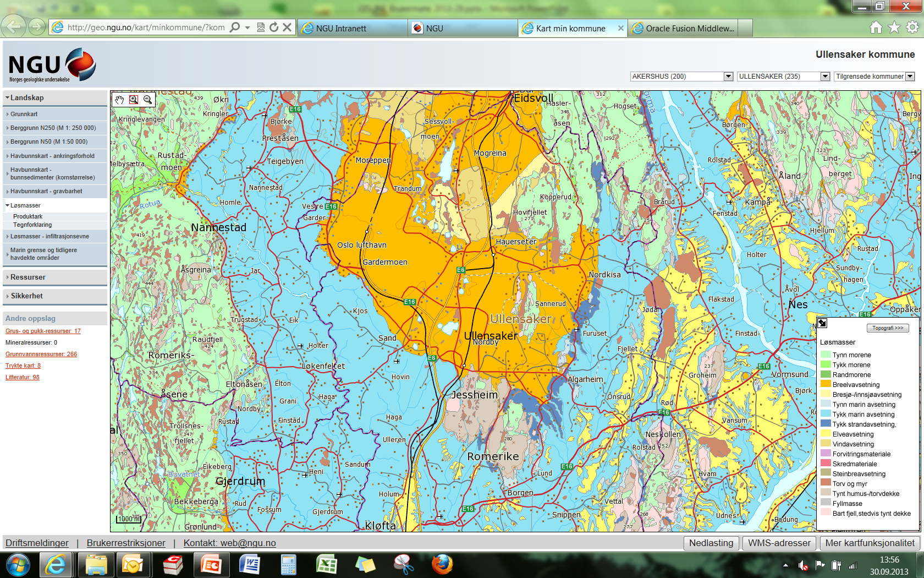Screen dimensions: 924x578
Task: Click the Topografi >>> legend button
Action: point(888,328)
